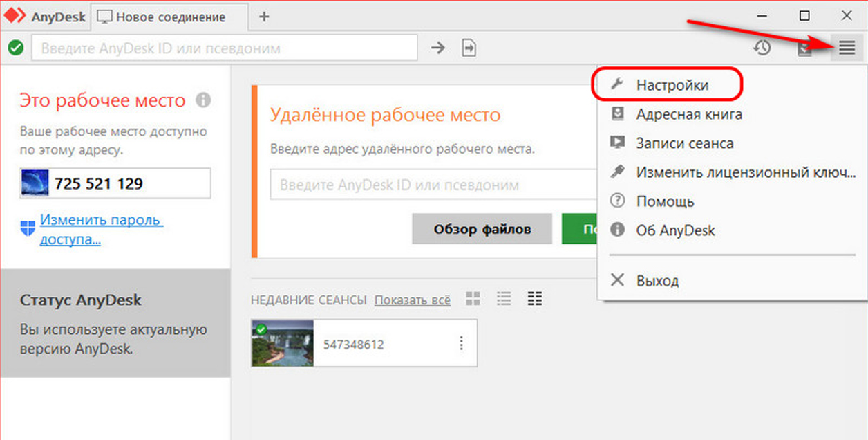
Task: Click the AnyDesk logo
Action: tap(15, 16)
